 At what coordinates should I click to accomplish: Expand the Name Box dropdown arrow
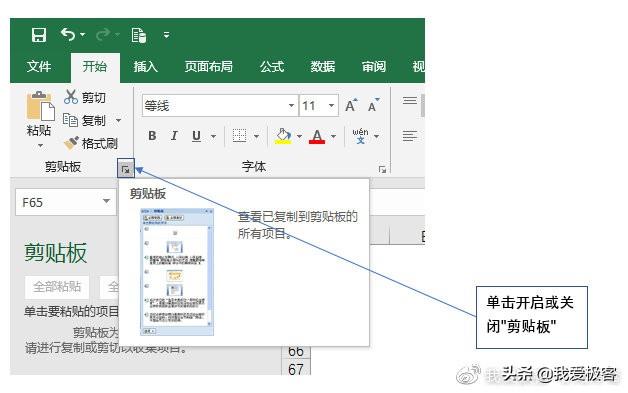pyautogui.click(x=106, y=201)
